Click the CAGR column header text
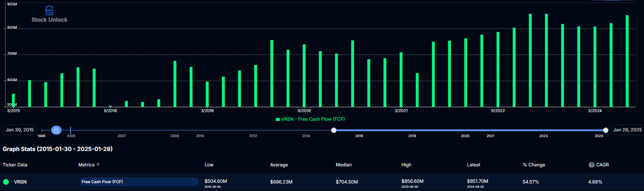The width and height of the screenshot is (644, 191). point(602,165)
